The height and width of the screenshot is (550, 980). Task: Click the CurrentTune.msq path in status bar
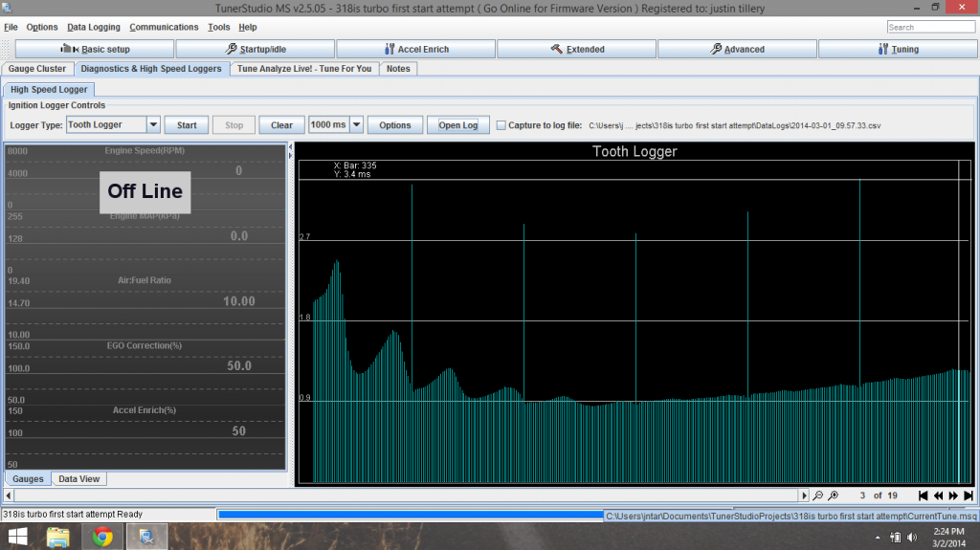791,517
